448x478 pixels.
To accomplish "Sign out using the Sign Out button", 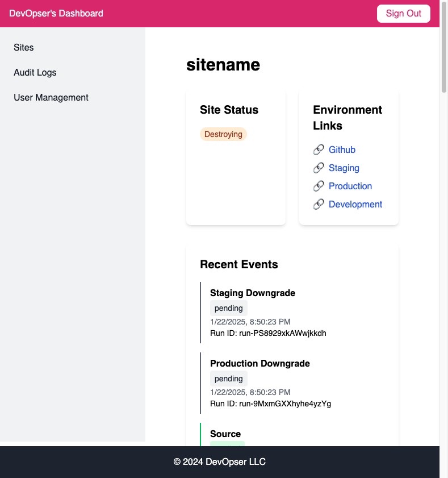I will pos(404,14).
